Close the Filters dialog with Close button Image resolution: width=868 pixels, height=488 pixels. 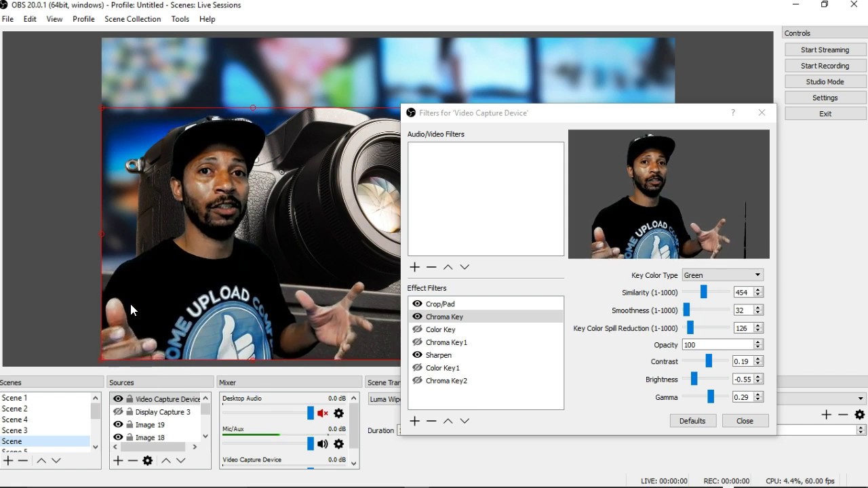point(745,421)
